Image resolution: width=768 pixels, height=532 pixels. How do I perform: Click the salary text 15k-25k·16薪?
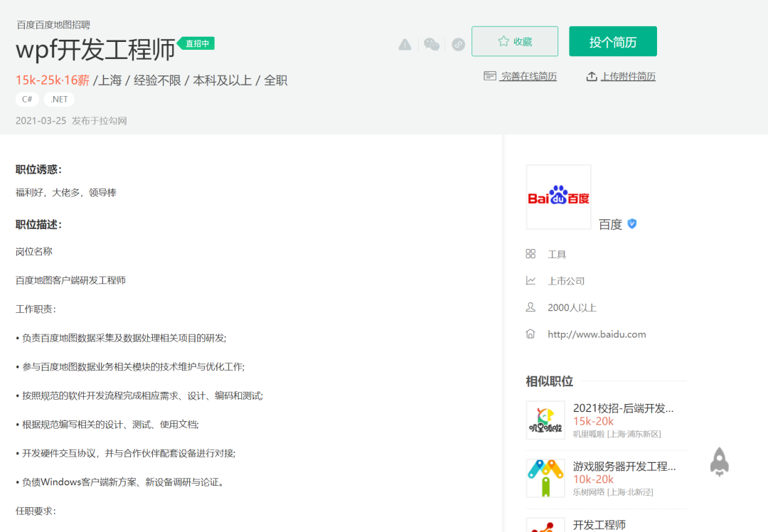(x=53, y=80)
